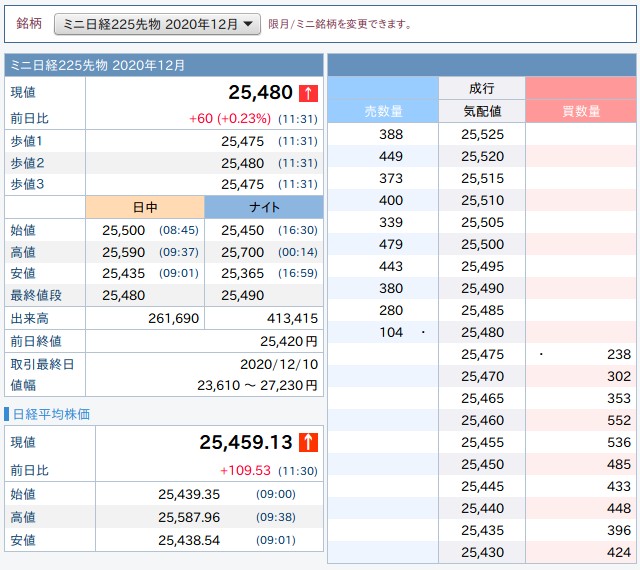Click the ミニ日経225先物 2020年12月 panel title bar
The image size is (640, 570).
(x=164, y=65)
